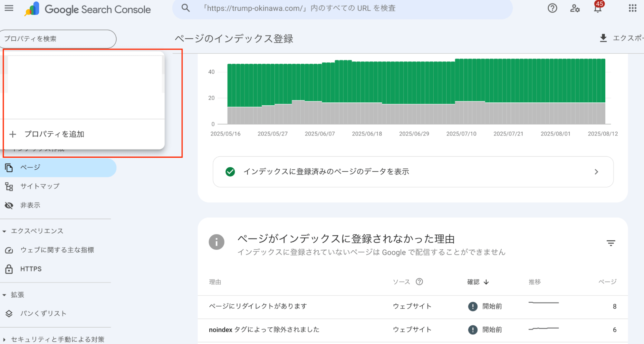The height and width of the screenshot is (344, 644).
Task: Open the Help icon
Action: click(552, 8)
